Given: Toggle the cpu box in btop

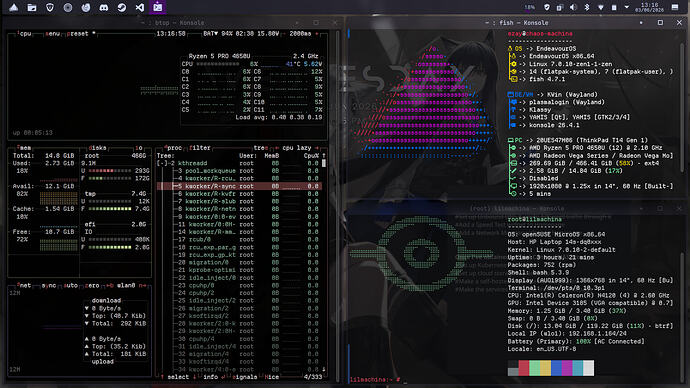Looking at the screenshot, I should point(24,33).
